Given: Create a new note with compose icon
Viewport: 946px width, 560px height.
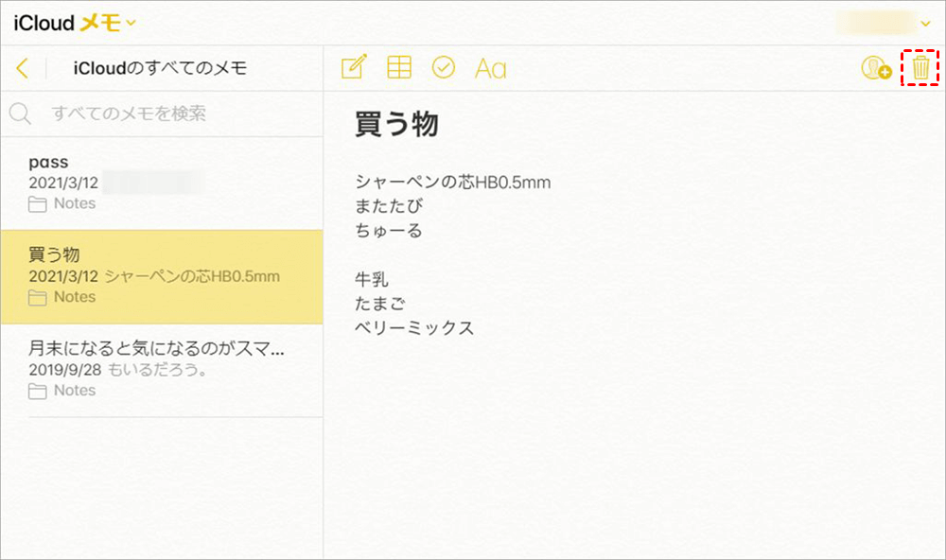Looking at the screenshot, I should [x=353, y=67].
